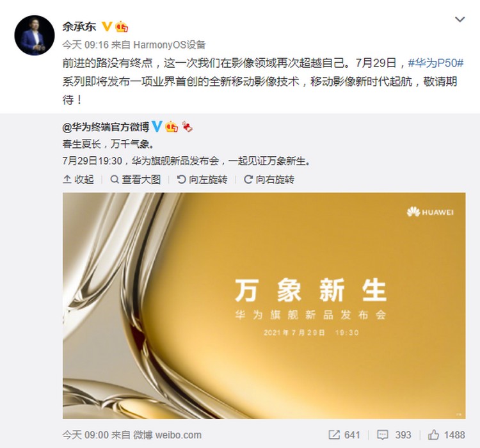Open the comments icon showing 393
Viewport: 480px width, 448px height.
(x=395, y=435)
